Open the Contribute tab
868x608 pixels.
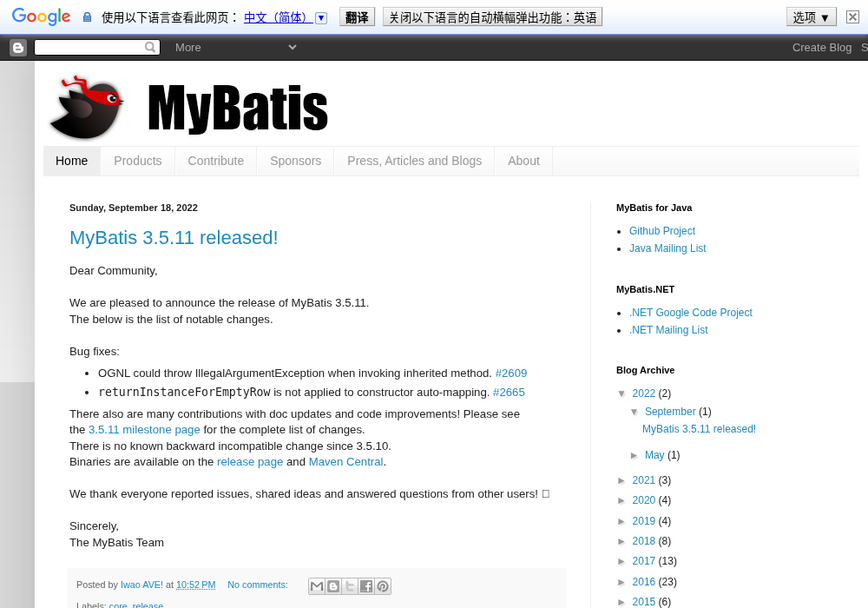pos(216,162)
